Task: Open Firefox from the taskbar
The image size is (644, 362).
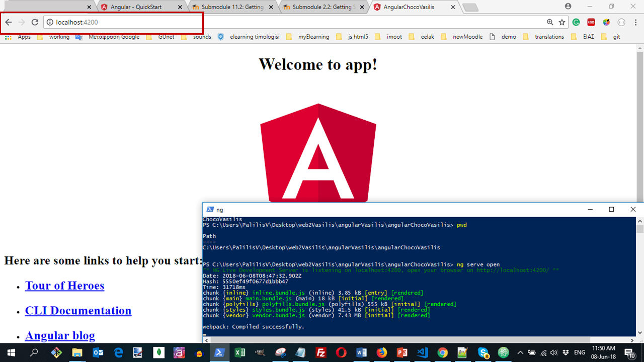Action: (x=381, y=352)
